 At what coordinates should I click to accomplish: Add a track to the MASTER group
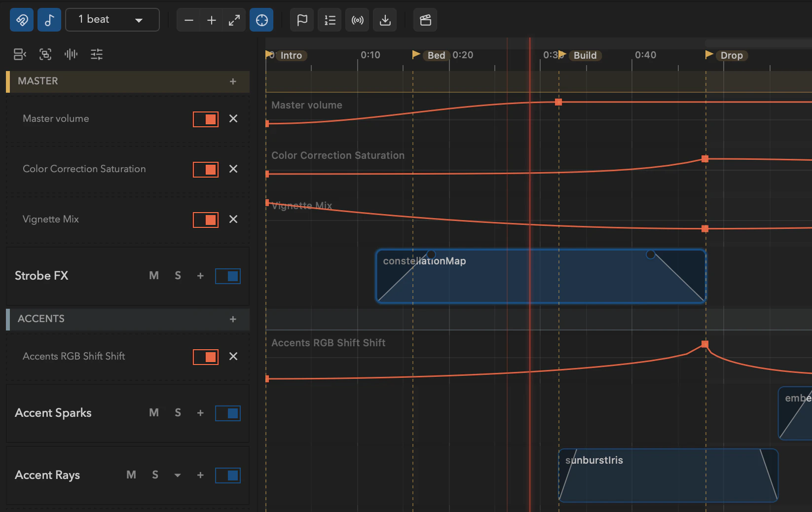[233, 81]
